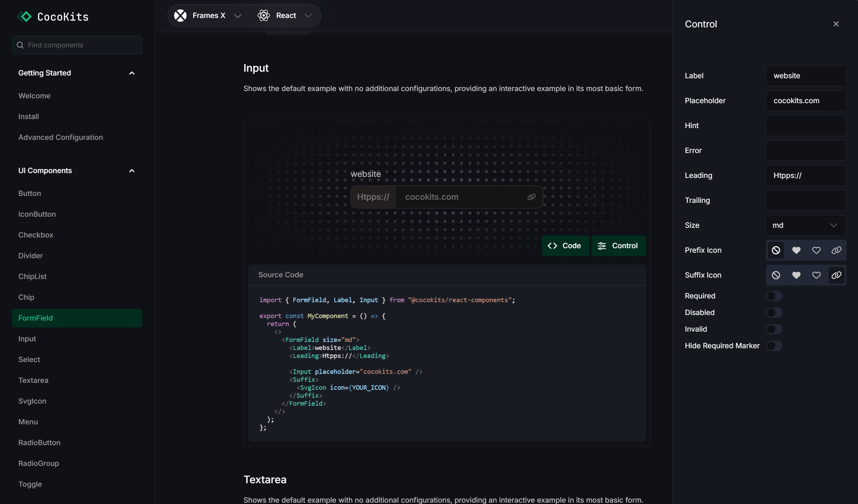This screenshot has width=858, height=504.
Task: Click the React framework logo icon
Action: (264, 15)
